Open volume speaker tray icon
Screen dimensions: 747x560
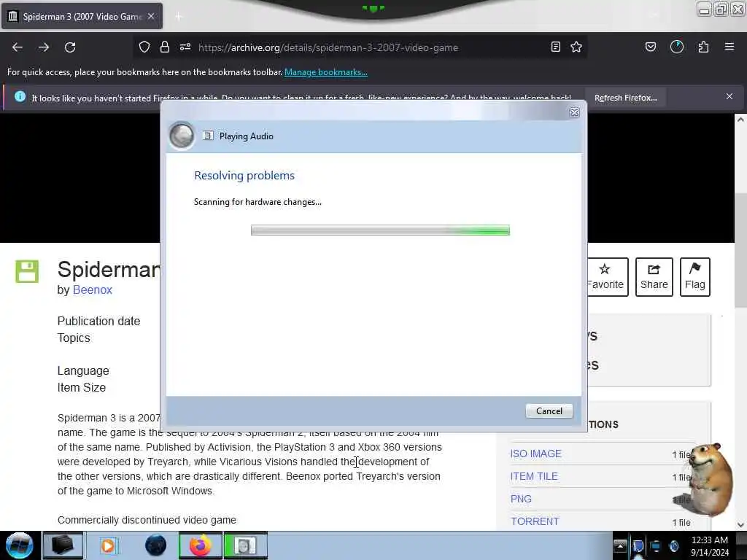(x=673, y=546)
